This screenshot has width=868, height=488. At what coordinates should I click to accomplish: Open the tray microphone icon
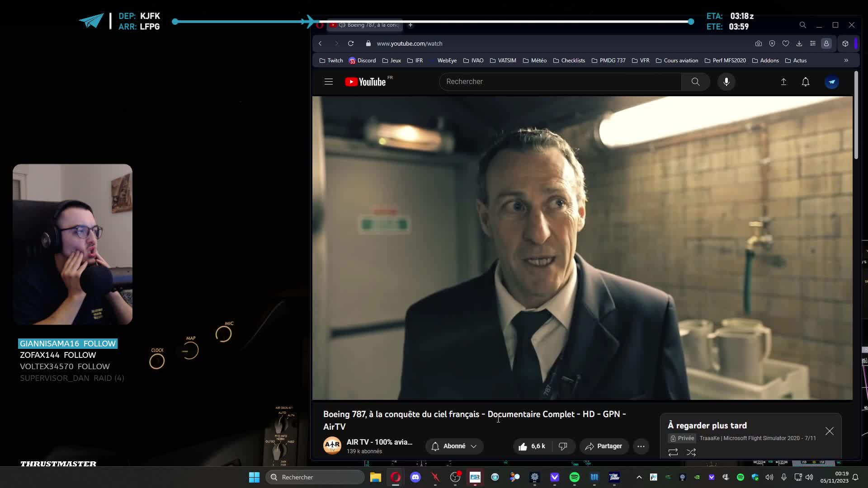click(x=784, y=477)
